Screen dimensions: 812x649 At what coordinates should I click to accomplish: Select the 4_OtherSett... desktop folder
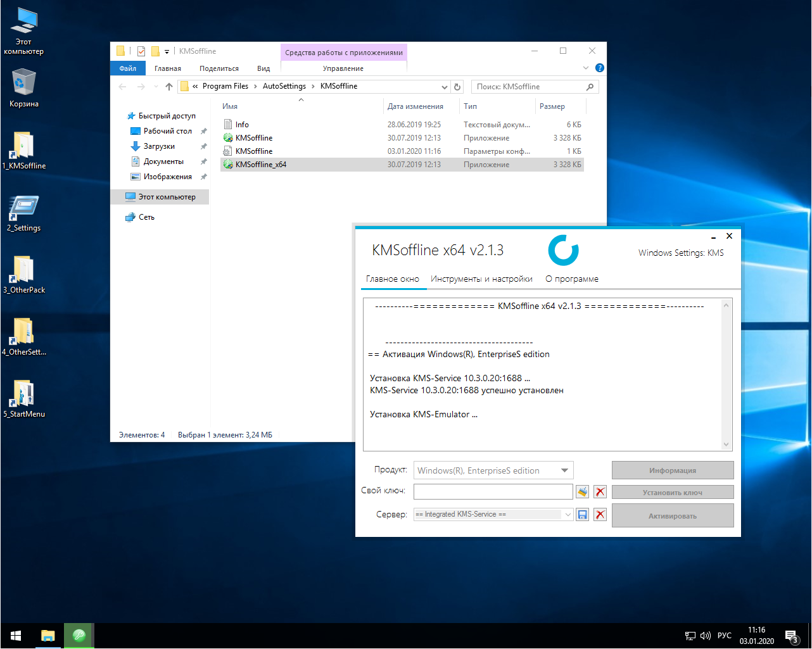click(23, 336)
